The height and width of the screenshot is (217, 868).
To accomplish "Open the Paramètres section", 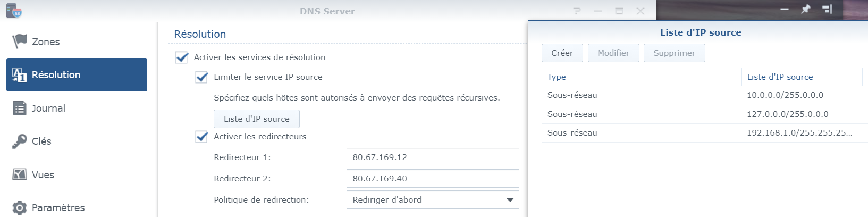I will (77, 207).
